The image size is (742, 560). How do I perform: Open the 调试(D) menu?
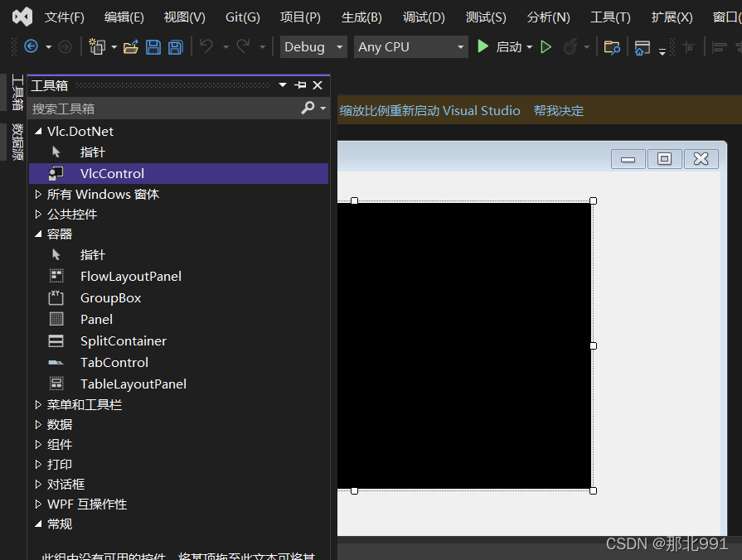coord(424,16)
